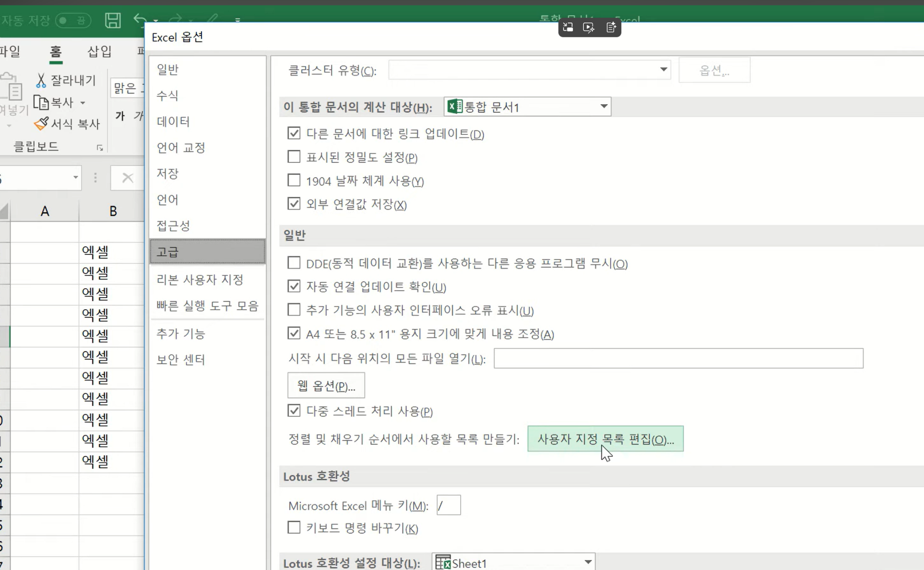Screen dimensions: 924x570
Task: Toggle the AutoSave switch off/on
Action: pos(73,20)
